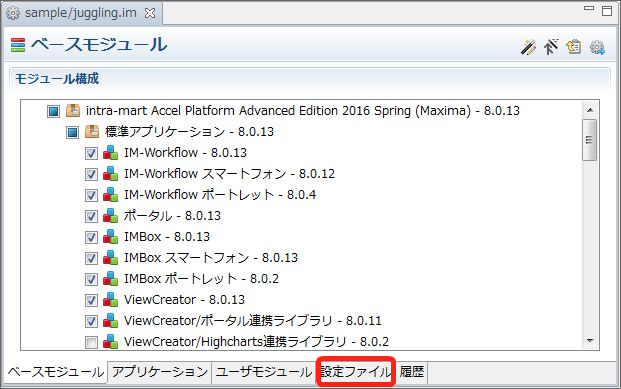Select the IMBox ポートレット - 8.0.2 text
Viewport: 621px width, 389px height.
pyautogui.click(x=202, y=278)
